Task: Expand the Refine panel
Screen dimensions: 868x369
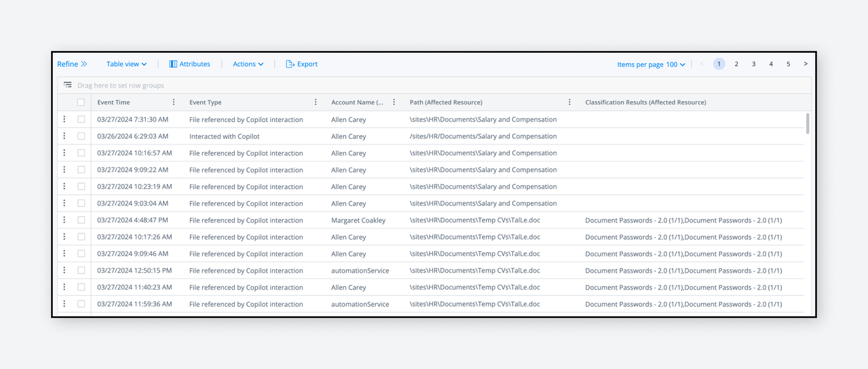Action: pyautogui.click(x=72, y=64)
